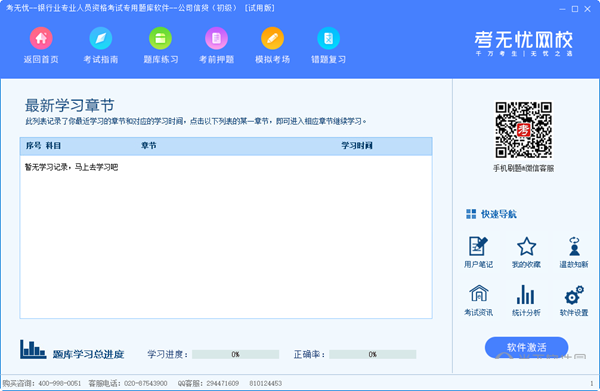The image size is (600, 391).
Task: Open 考试资讯 exam news icon
Action: pyautogui.click(x=479, y=294)
